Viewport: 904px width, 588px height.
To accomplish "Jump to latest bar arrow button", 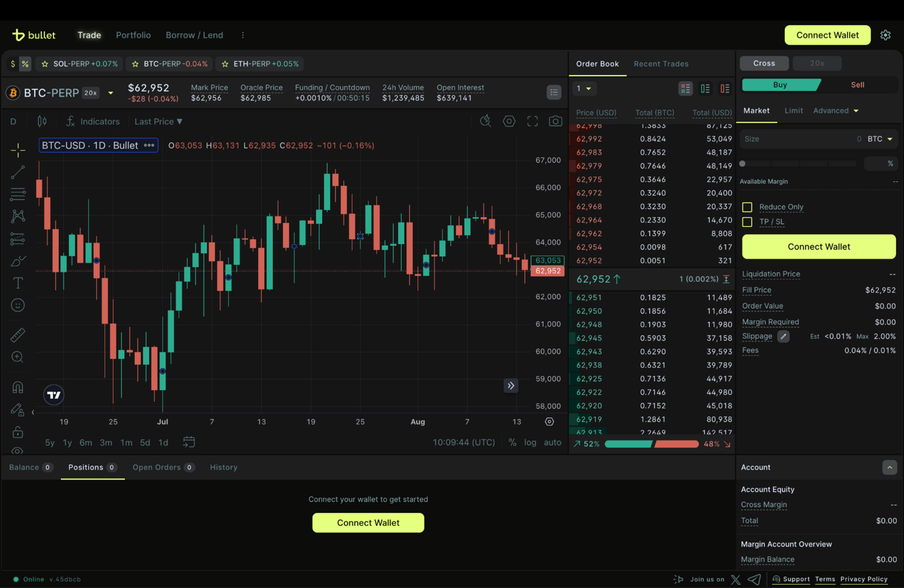I will [511, 386].
